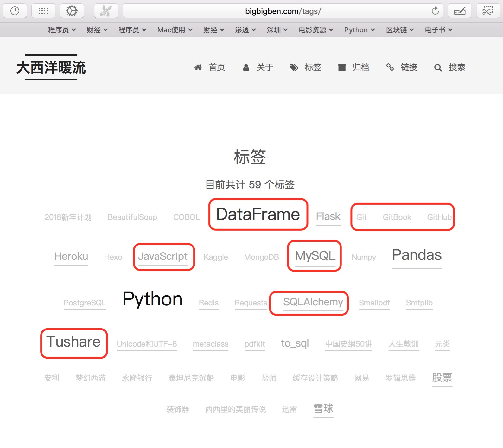
Task: Click the magnifier search icon beside 搜索
Action: (438, 67)
